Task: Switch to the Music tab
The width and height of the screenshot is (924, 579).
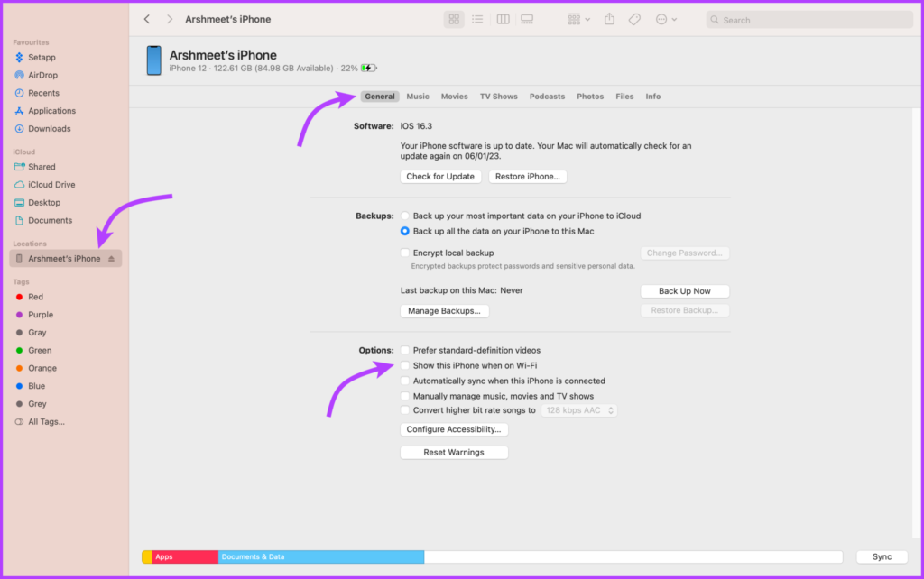Action: pos(418,96)
